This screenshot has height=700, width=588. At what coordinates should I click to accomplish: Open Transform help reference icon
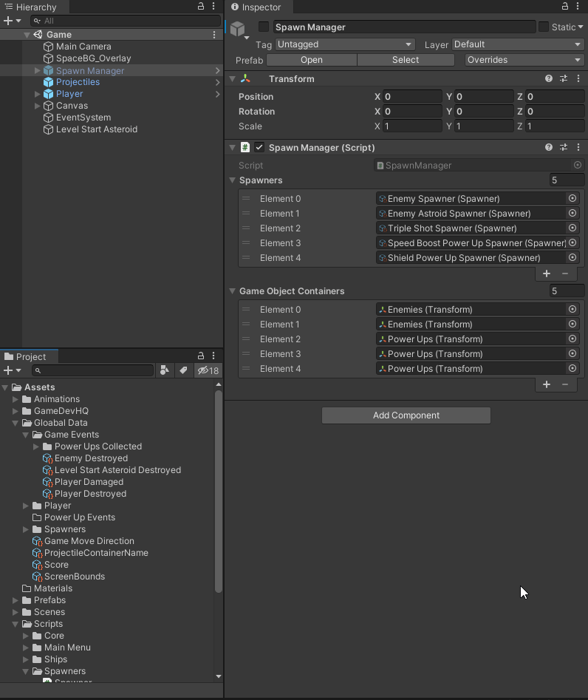point(549,78)
